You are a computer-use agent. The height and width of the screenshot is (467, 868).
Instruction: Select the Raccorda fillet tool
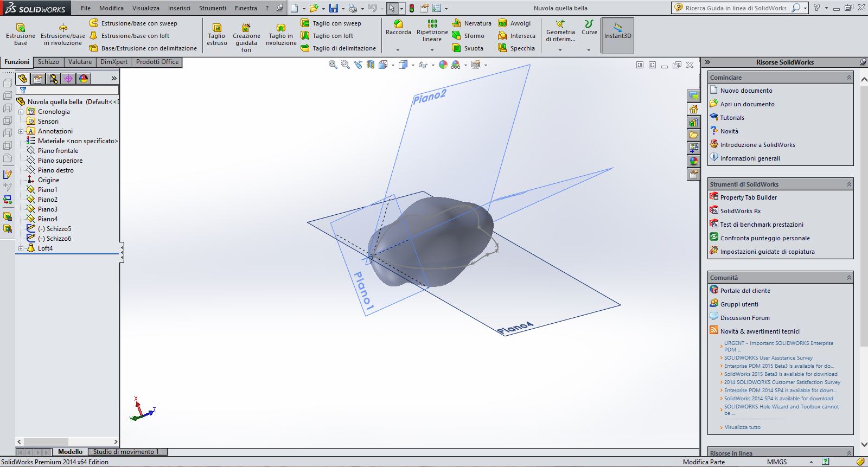point(398,28)
